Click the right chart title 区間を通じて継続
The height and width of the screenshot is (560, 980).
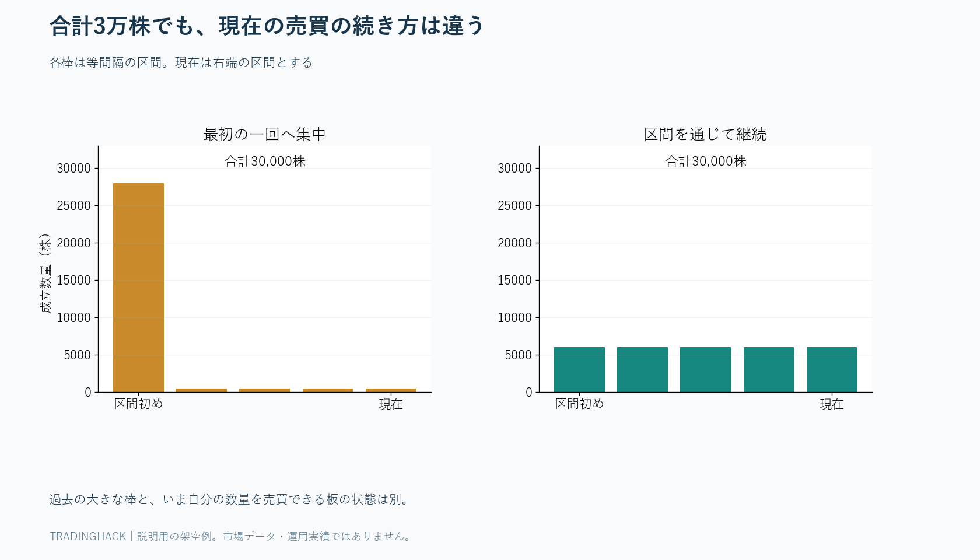(705, 134)
